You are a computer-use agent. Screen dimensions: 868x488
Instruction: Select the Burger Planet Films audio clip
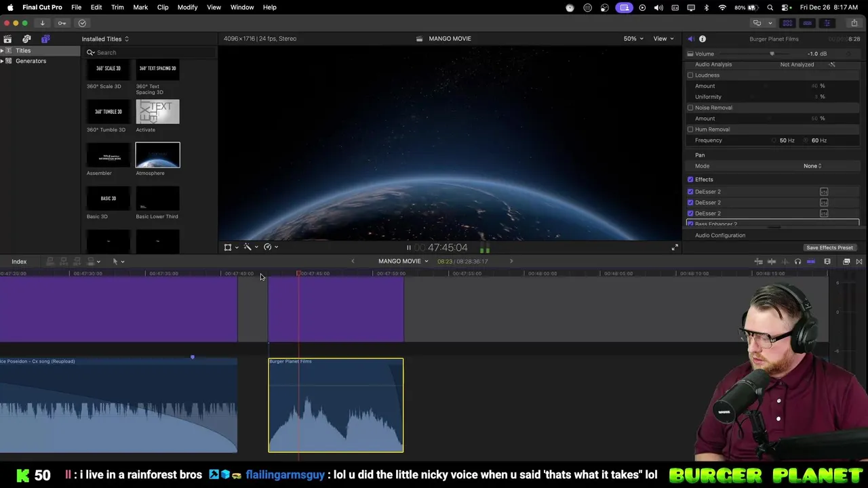[x=336, y=405]
